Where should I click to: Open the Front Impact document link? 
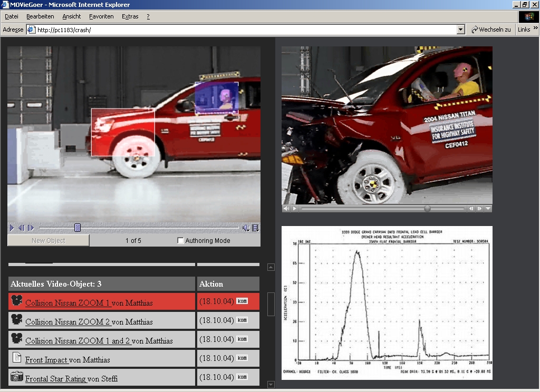pos(46,360)
